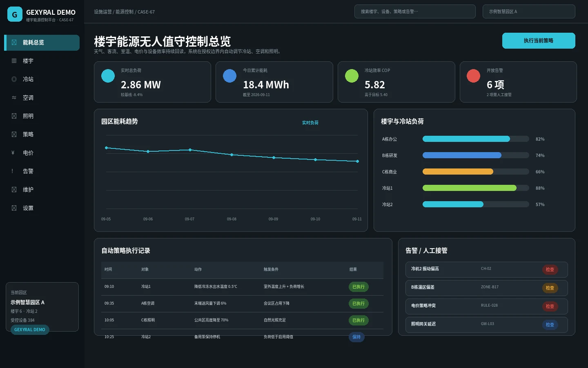Click the 策略 sidebar icon
The image size is (588, 368).
(x=14, y=135)
